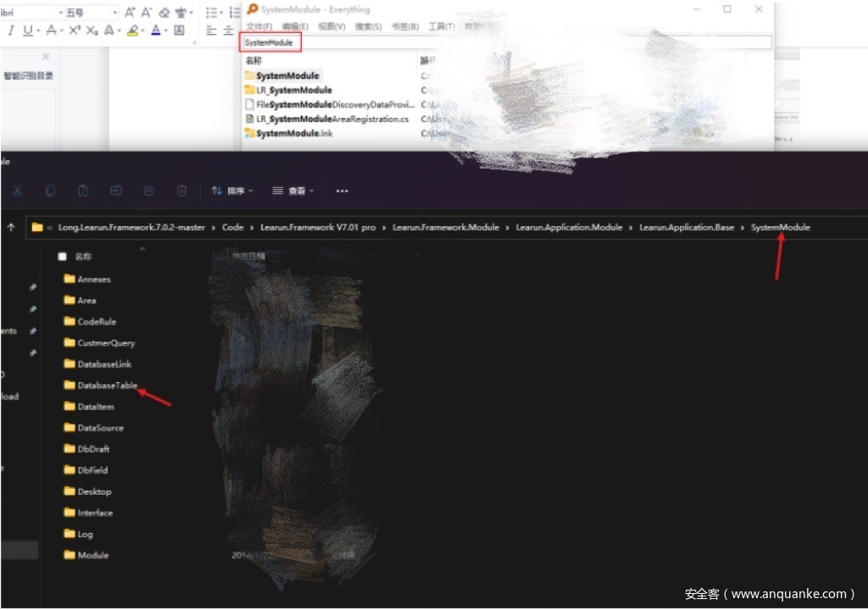868x610 pixels.
Task: Click the Share icon in Explorer toolbar
Action: coord(149,191)
